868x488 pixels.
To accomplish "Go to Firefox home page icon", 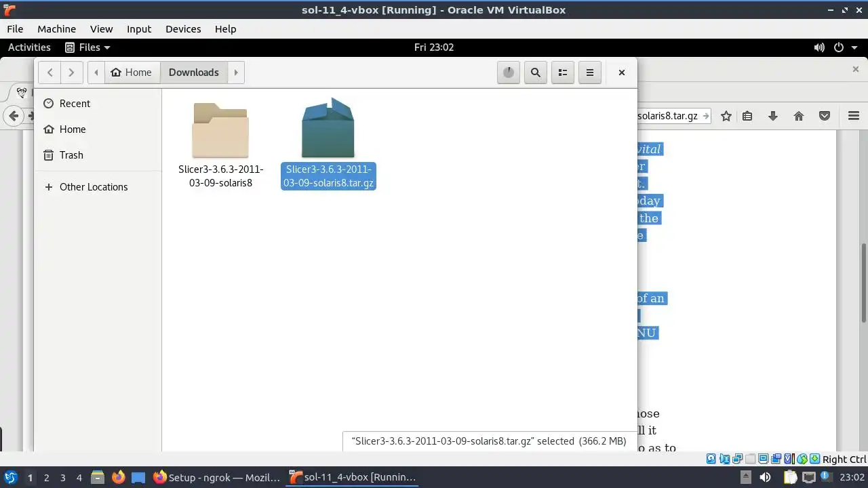I will [x=799, y=116].
